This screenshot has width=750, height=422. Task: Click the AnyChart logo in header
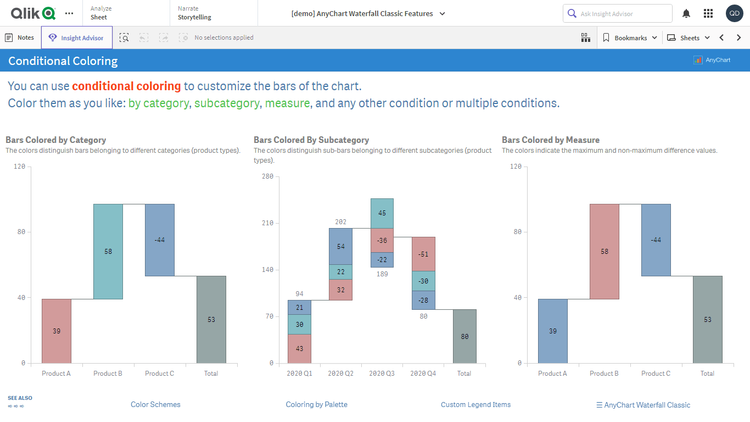click(x=712, y=60)
